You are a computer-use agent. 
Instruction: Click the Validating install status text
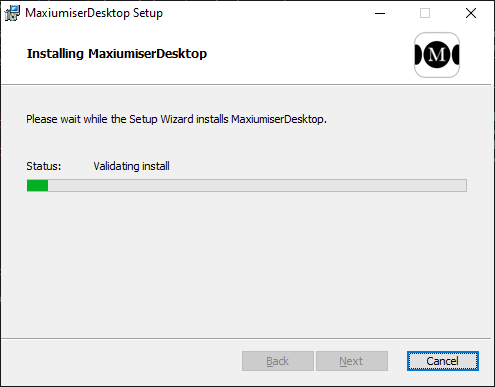pyautogui.click(x=131, y=166)
